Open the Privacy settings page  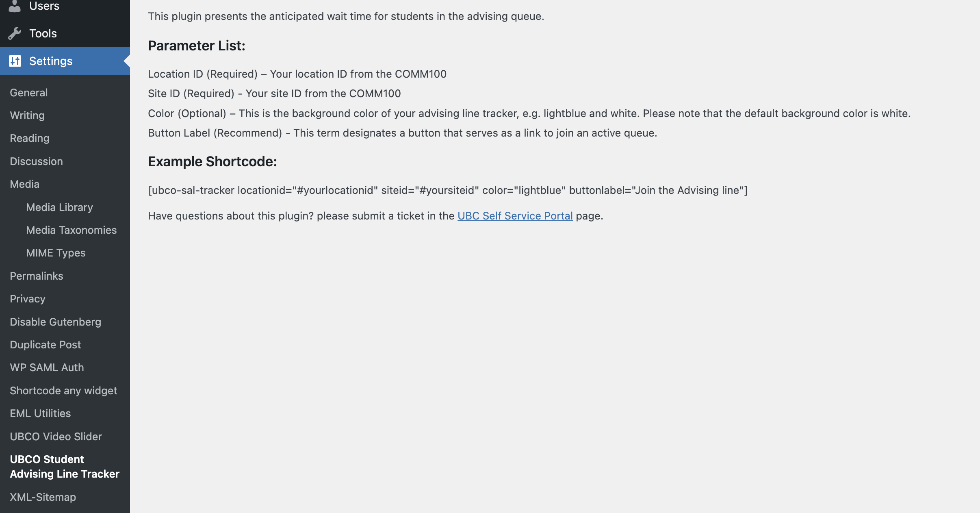click(x=28, y=299)
